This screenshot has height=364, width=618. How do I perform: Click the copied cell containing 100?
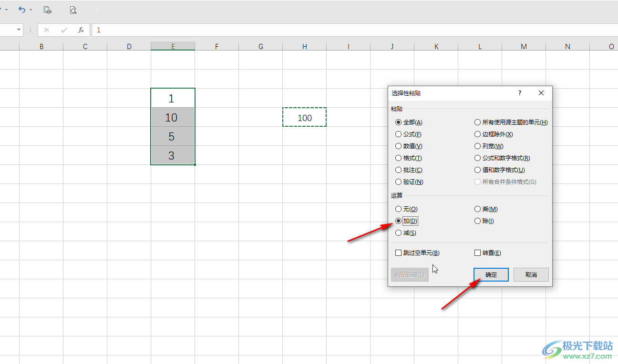pyautogui.click(x=305, y=117)
